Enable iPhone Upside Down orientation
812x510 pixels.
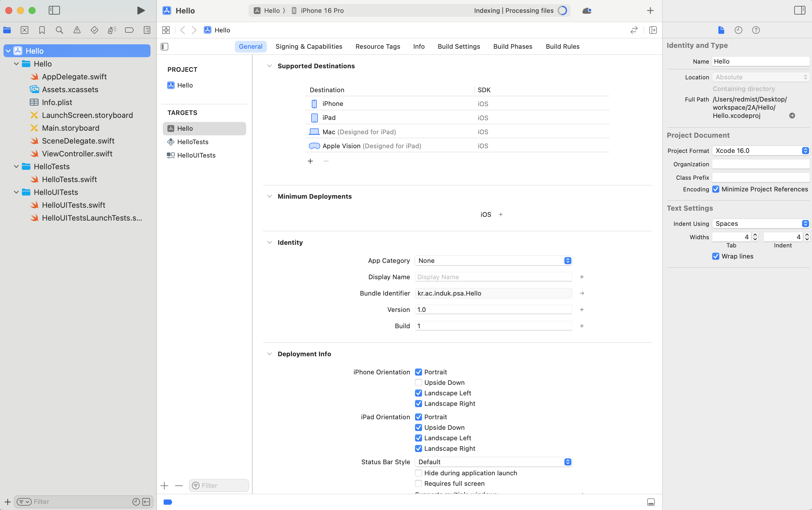[419, 382]
